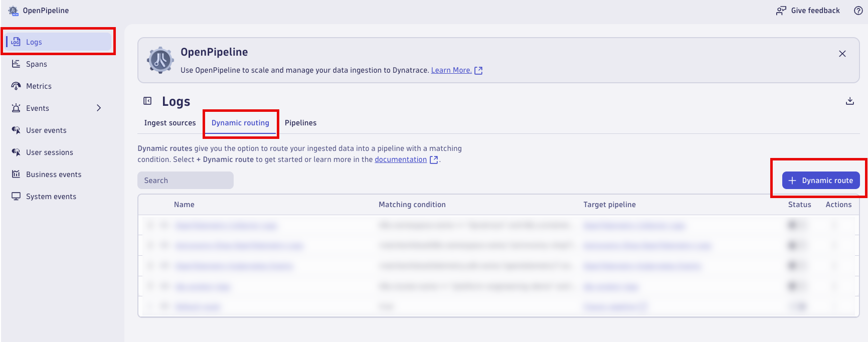Click the Metrics gauge icon
Image resolution: width=868 pixels, height=342 pixels.
tap(16, 86)
